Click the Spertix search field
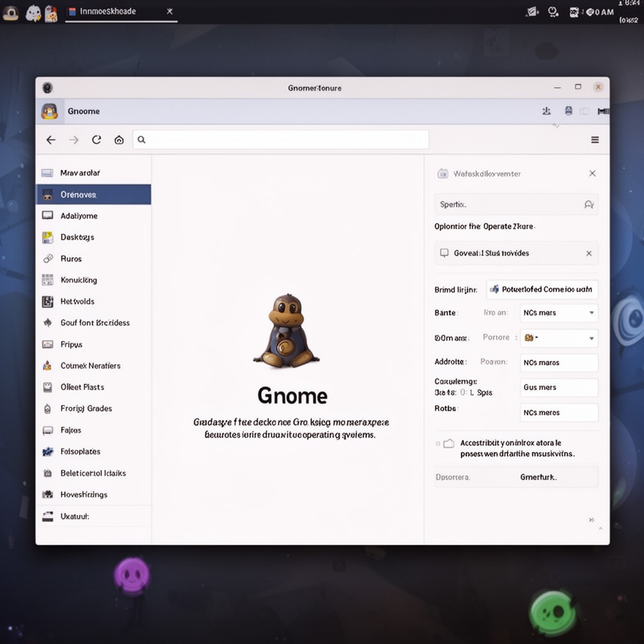This screenshot has height=644, width=644. pyautogui.click(x=516, y=204)
